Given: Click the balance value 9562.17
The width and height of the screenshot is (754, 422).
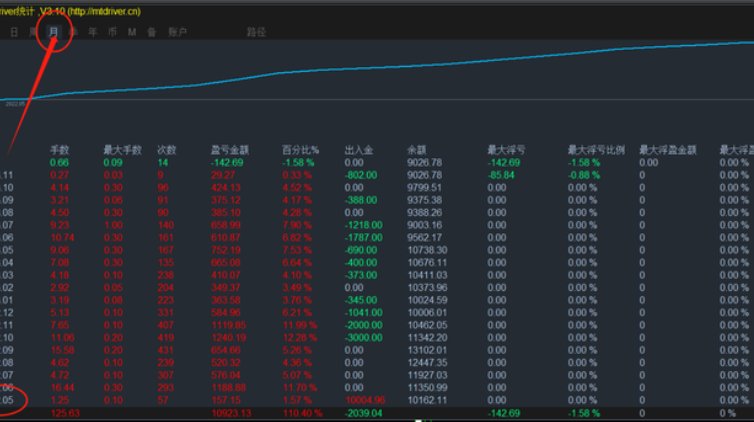Looking at the screenshot, I should point(424,237).
